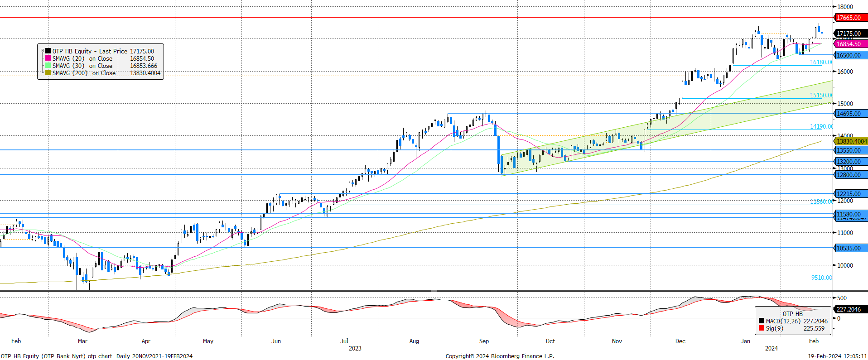Select the 'OTP HB Equity - Last Price' legend label
868x360 pixels.
point(90,51)
